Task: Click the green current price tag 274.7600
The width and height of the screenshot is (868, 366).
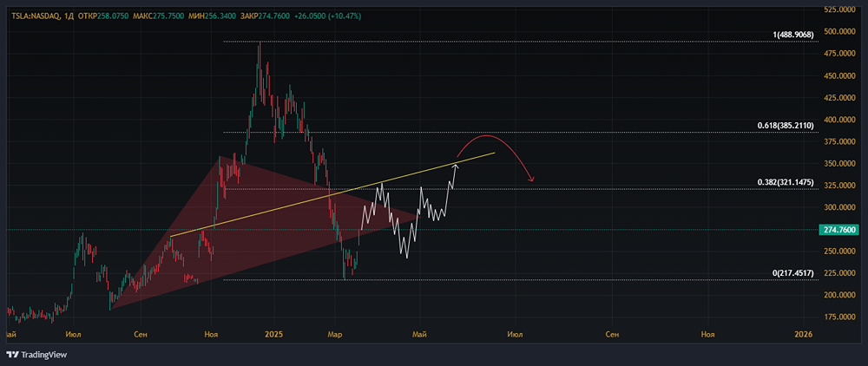Action: point(839,229)
